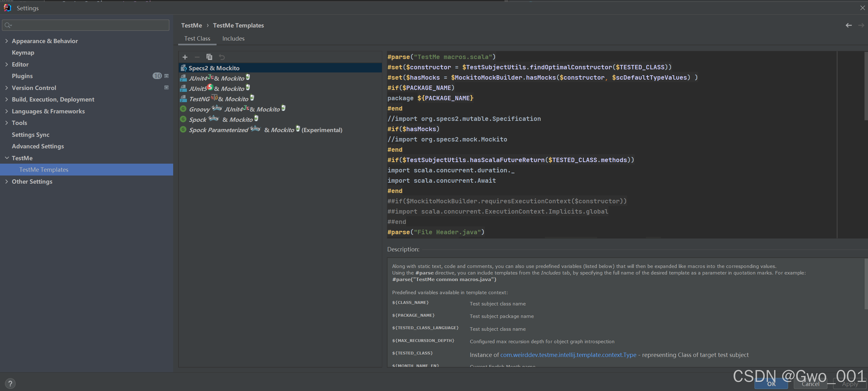Expand Languages & Frameworks node

(x=7, y=111)
